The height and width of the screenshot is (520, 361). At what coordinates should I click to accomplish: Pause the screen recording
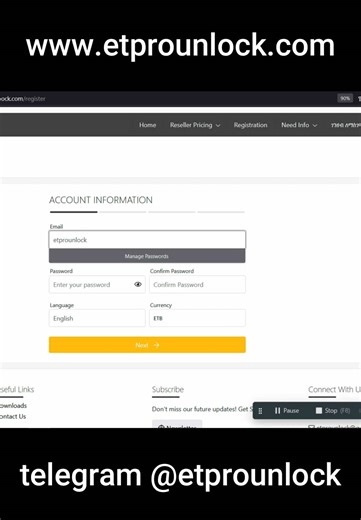[x=287, y=411]
